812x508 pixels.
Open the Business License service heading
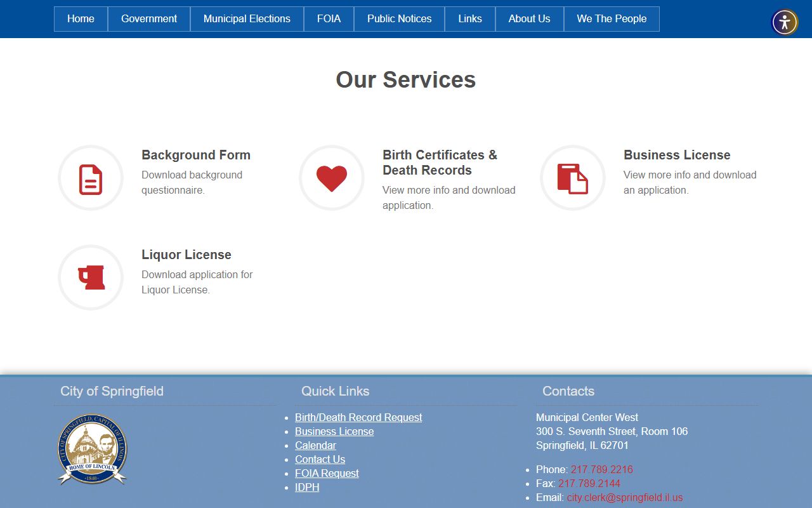click(677, 155)
